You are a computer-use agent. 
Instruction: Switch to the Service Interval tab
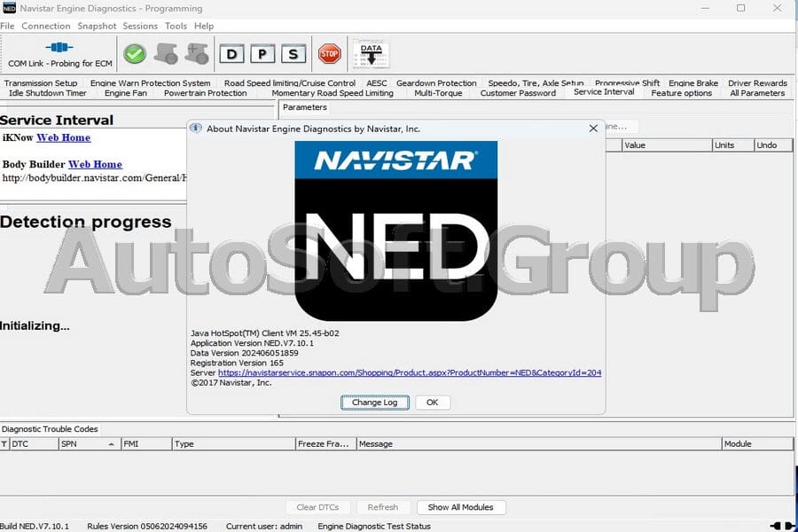pos(604,90)
